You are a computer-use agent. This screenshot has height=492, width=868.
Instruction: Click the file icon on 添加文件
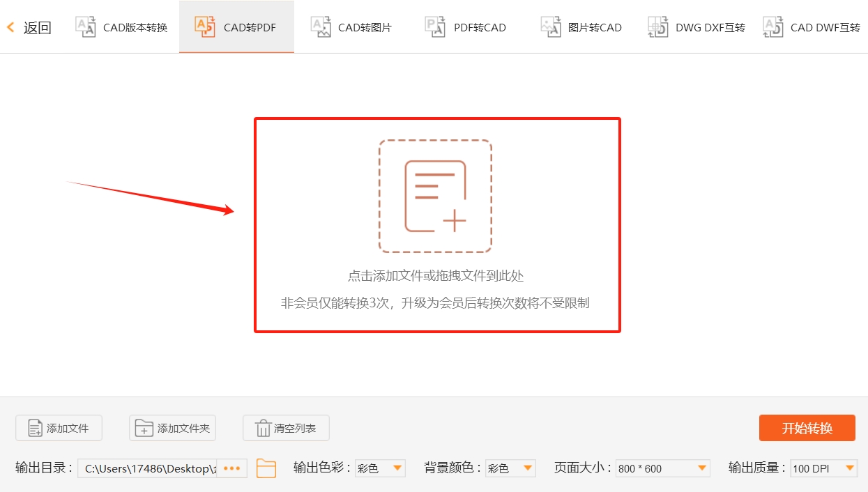pos(36,428)
